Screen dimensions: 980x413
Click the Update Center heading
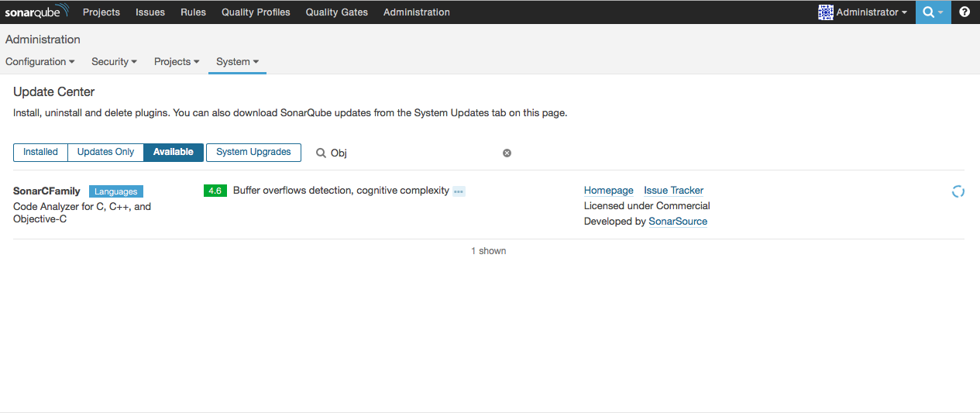coord(54,92)
